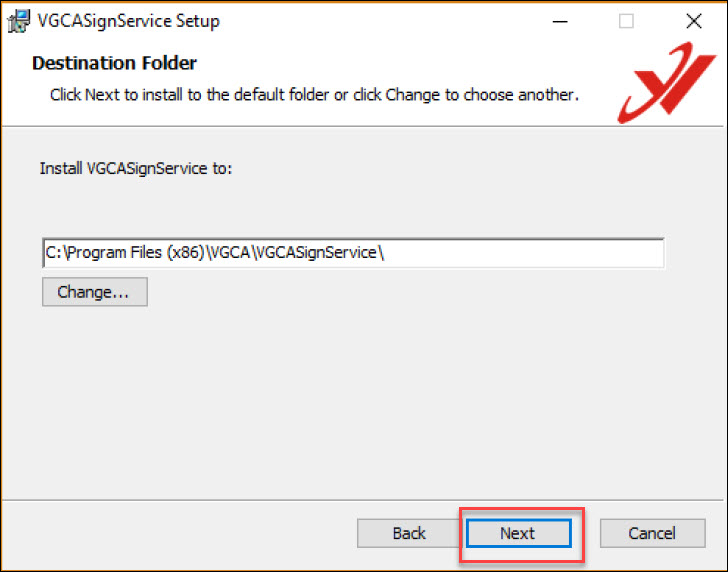Focus the installation path text field
The width and height of the screenshot is (728, 572).
(520, 253)
